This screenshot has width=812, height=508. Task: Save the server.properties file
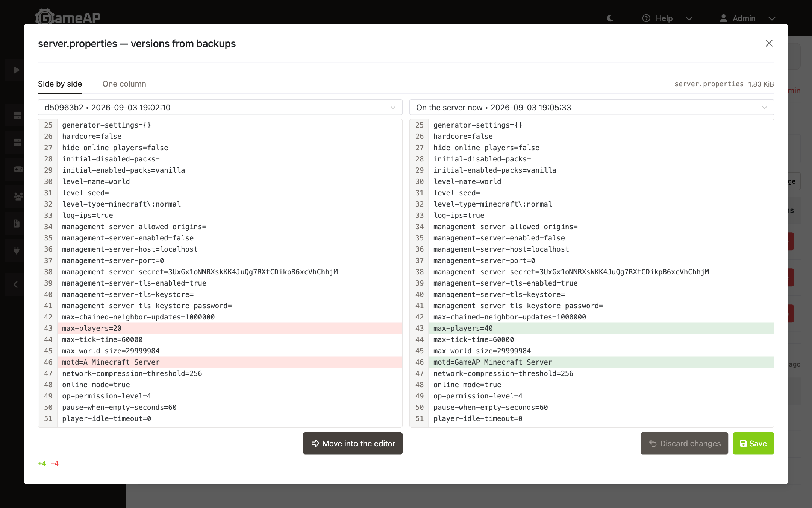pyautogui.click(x=753, y=443)
